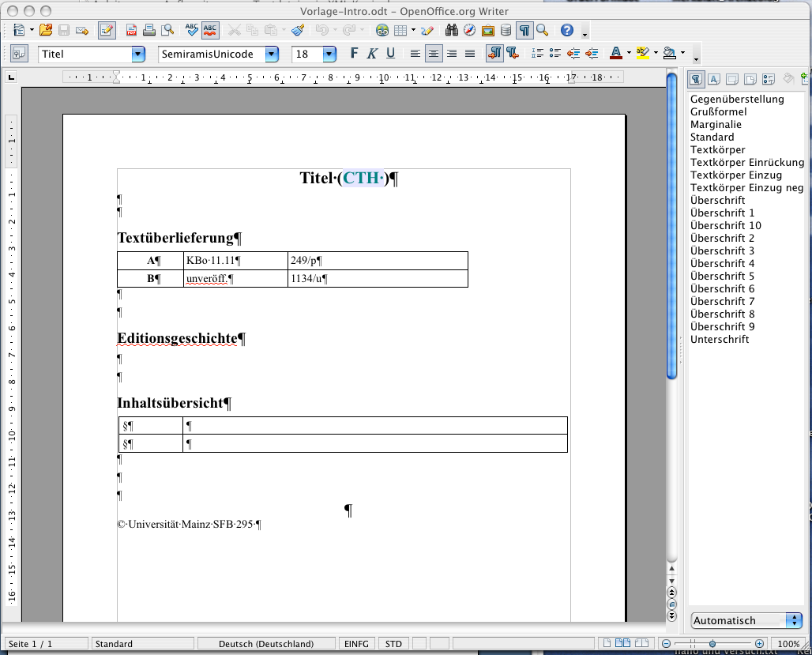Click the format paintbrush icon
Viewport: 812px width, 655px height.
[x=298, y=31]
